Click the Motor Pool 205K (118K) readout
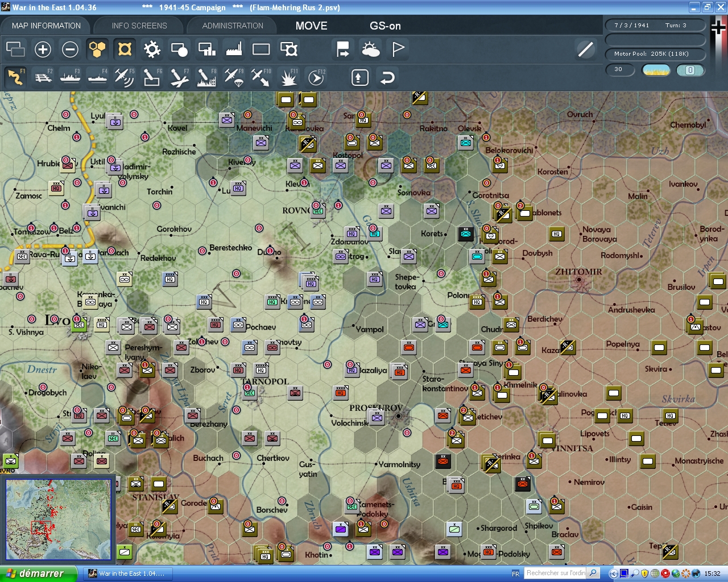The image size is (728, 582). click(655, 54)
